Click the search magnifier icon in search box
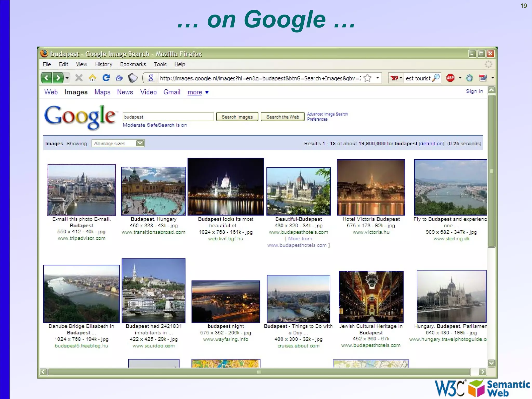This screenshot has width=532, height=399. click(x=436, y=78)
